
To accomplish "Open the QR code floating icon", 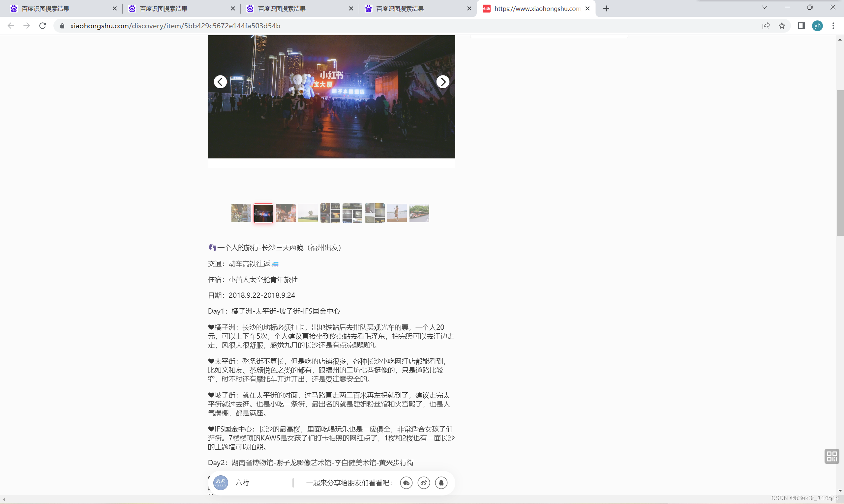I will (831, 456).
